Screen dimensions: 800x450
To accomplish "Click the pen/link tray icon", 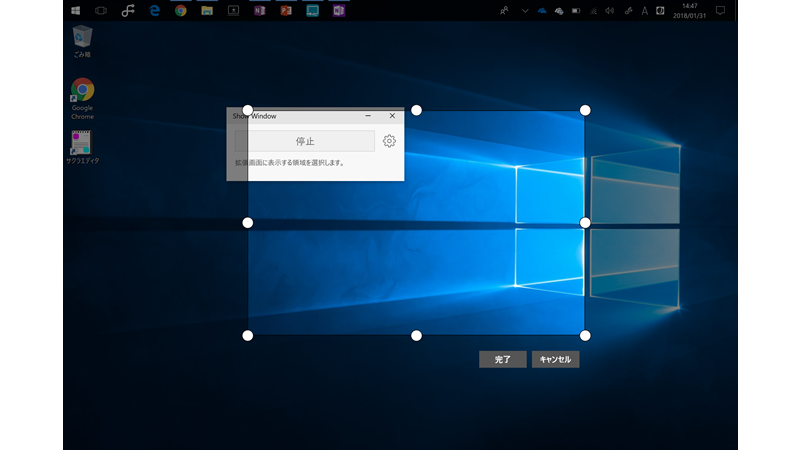I will [628, 11].
